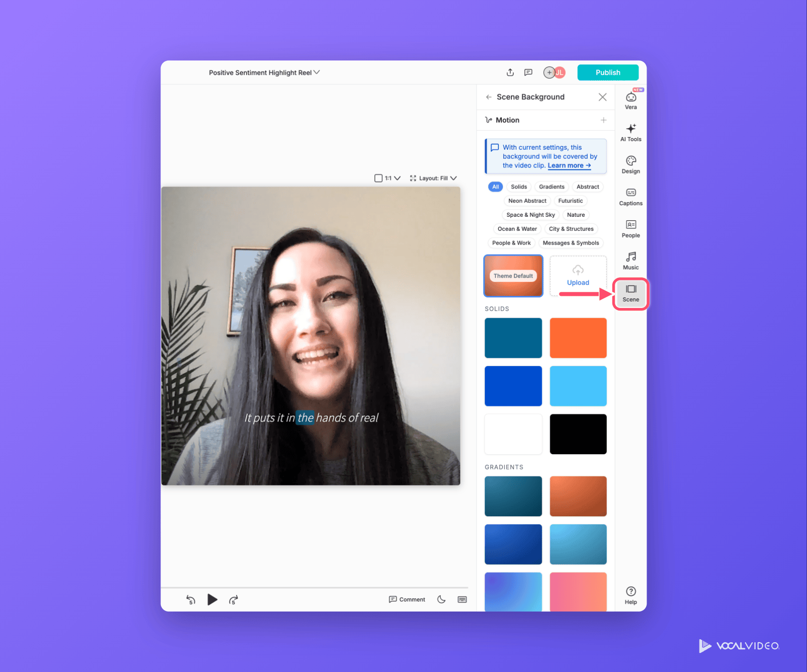807x672 pixels.
Task: Open the People panel
Action: (631, 229)
